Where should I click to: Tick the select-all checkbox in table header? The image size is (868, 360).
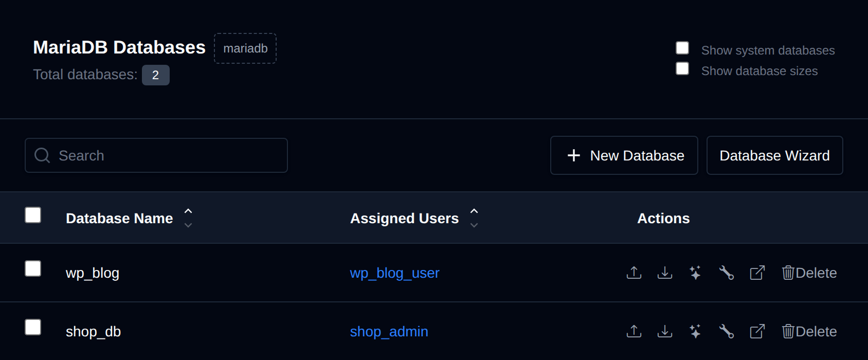click(x=33, y=215)
